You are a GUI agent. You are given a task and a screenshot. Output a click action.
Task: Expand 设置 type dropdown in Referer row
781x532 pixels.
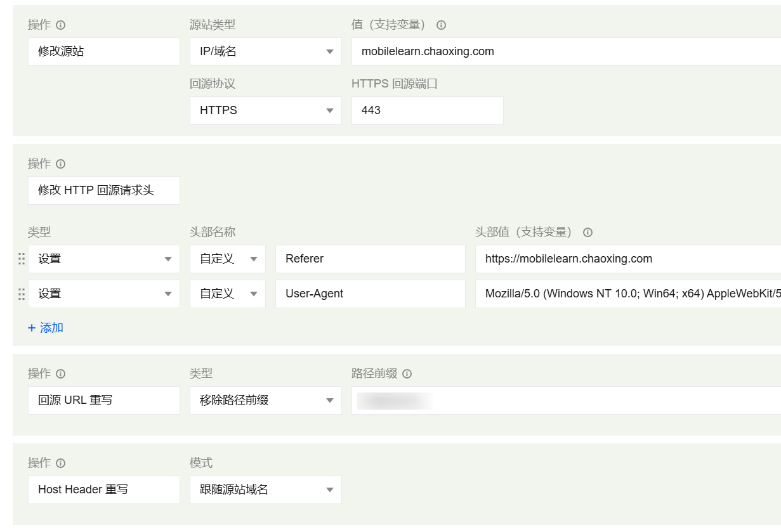[x=103, y=259]
